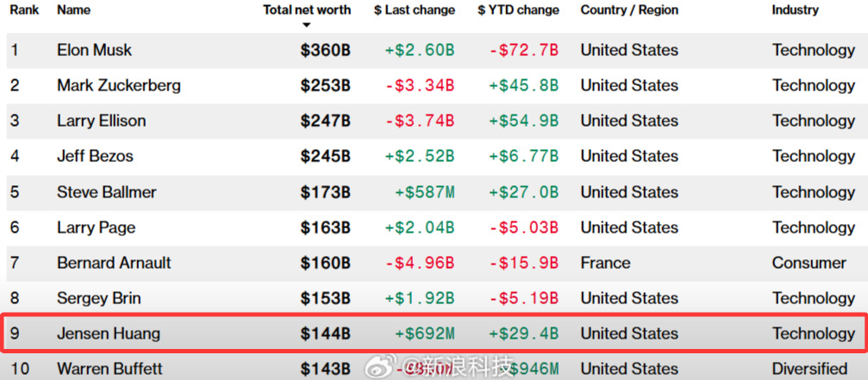This screenshot has height=380, width=868.
Task: Click the Country / Region header
Action: pyautogui.click(x=629, y=10)
